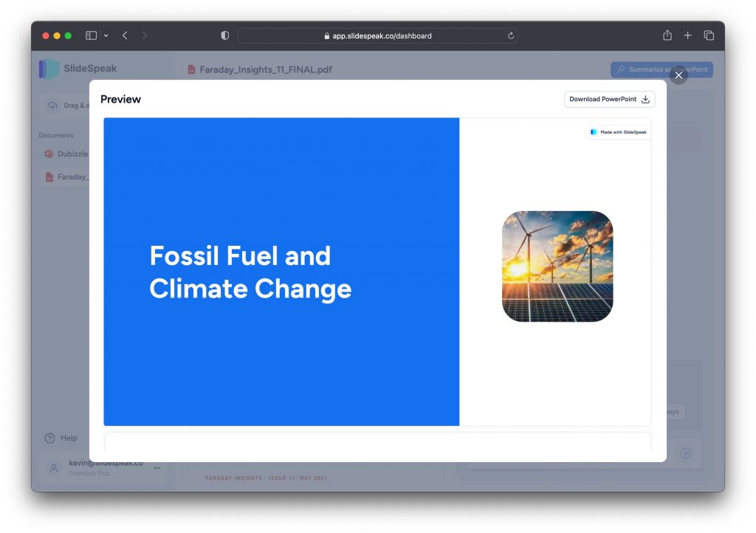The height and width of the screenshot is (533, 756).
Task: Go back using the browser back arrow
Action: click(x=125, y=35)
